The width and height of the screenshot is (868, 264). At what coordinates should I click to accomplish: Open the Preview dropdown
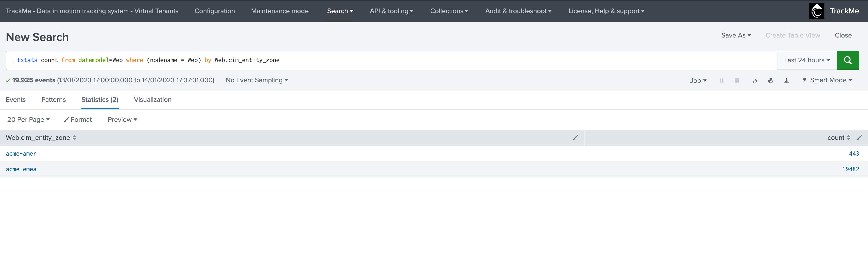(x=122, y=120)
